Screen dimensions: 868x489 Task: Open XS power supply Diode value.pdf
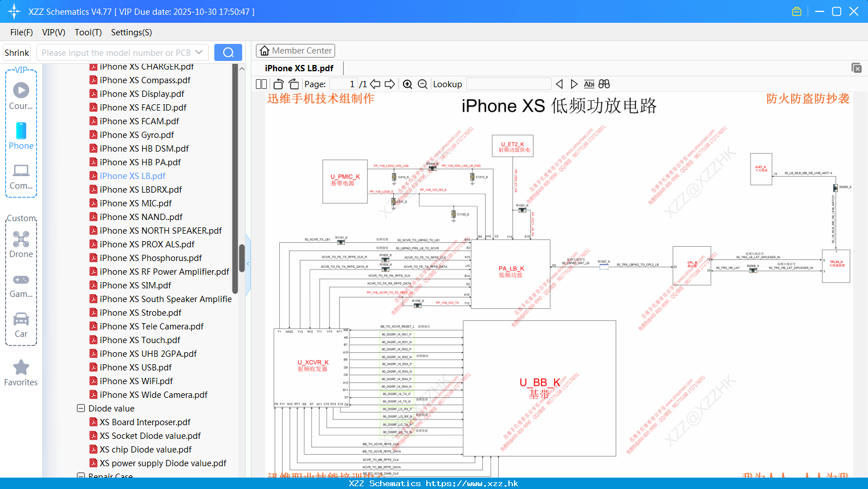pyautogui.click(x=163, y=463)
